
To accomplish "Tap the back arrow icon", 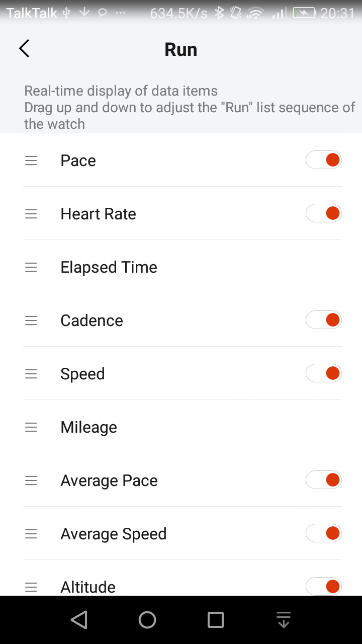I will (x=24, y=49).
